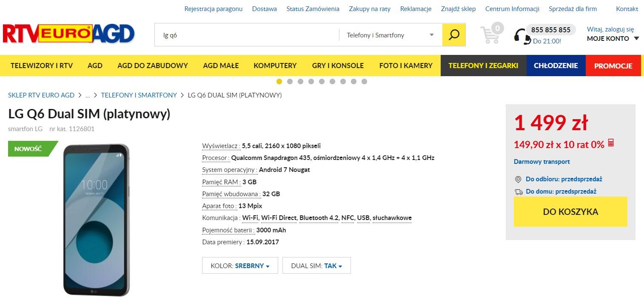Select the second carousel dot
Image resolution: width=644 pixels, height=303 pixels.
(x=290, y=81)
